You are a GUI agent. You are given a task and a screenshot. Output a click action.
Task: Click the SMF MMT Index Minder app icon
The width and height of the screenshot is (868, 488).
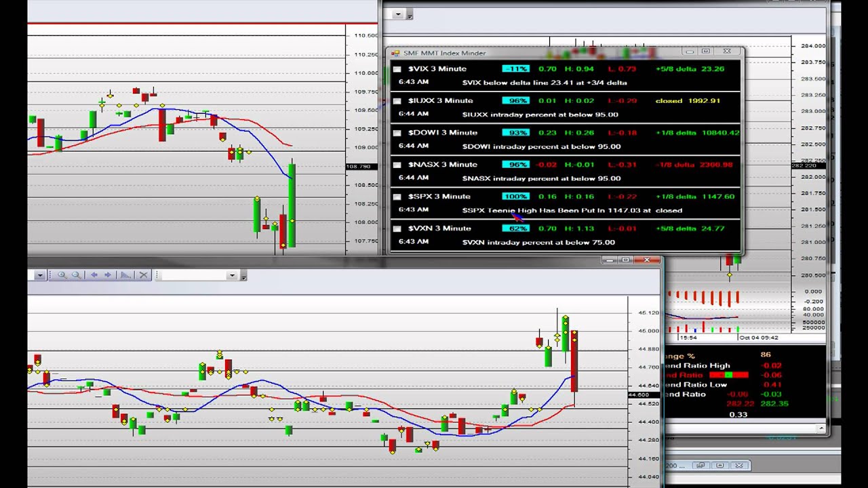click(x=395, y=53)
